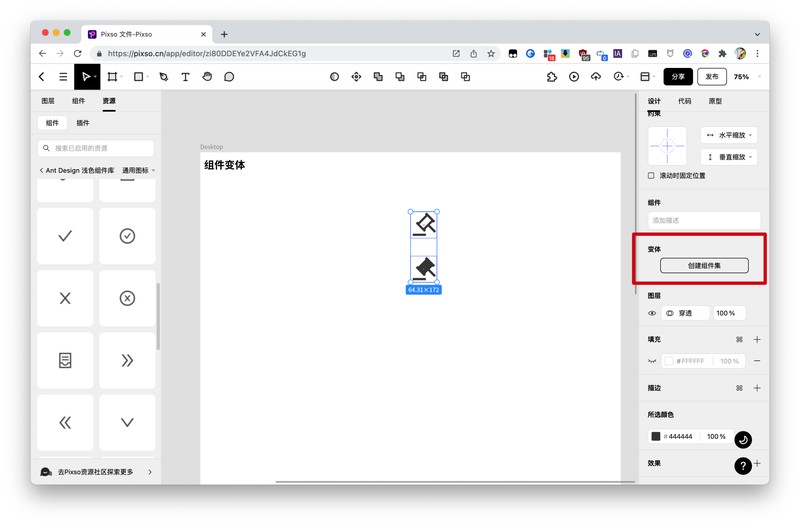
Task: Open the help question mark button
Action: tap(743, 465)
